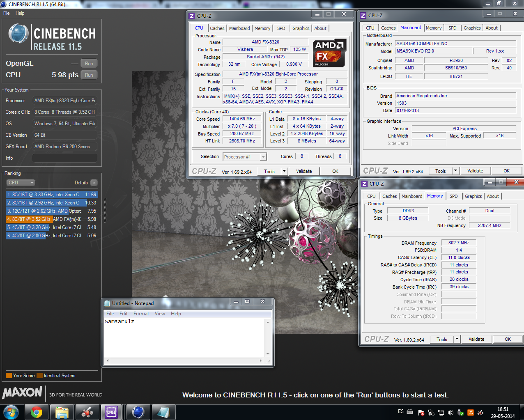Select ranking row 8C/16T @ 3.33 GHz Intel Xeon

tap(52, 195)
